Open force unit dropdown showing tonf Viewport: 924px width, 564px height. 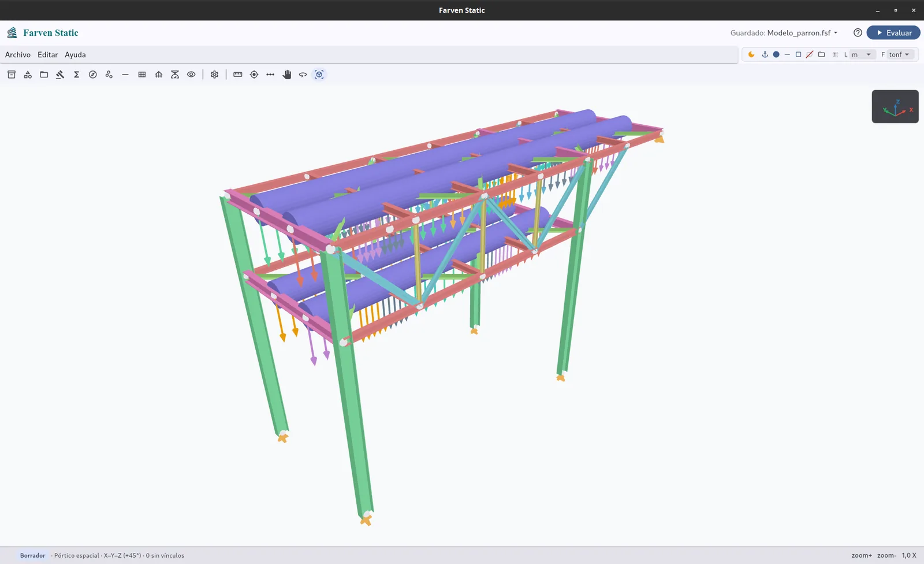[x=899, y=54]
